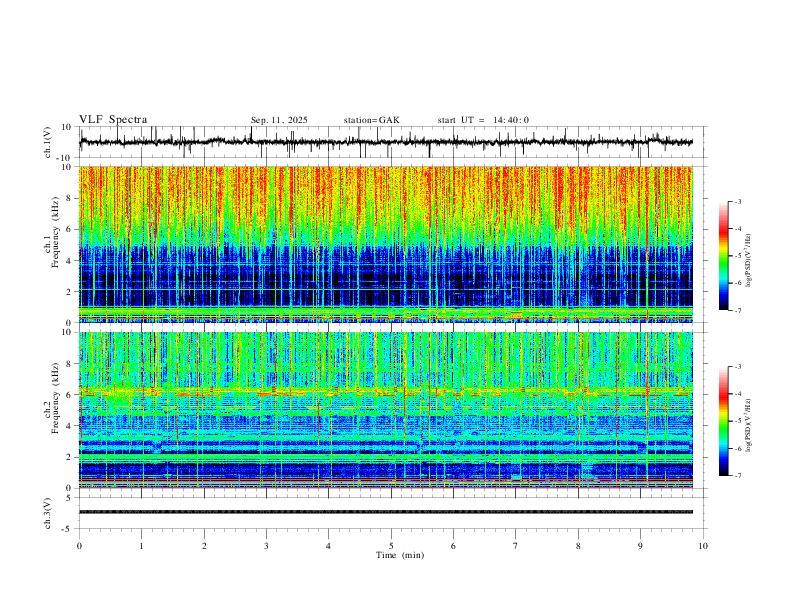Click the ch.2 'Frequency (kHz)' axis label
Screen dimensions: 792x612
click(55, 398)
